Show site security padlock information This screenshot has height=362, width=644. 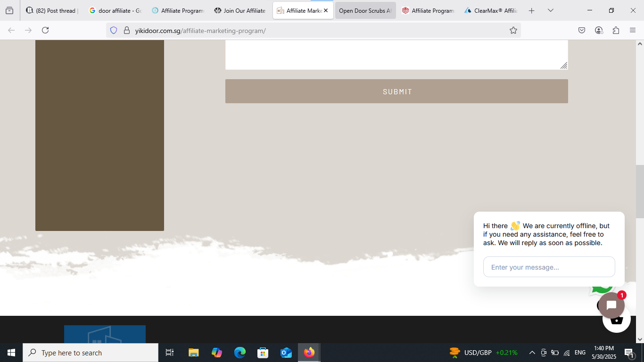126,30
